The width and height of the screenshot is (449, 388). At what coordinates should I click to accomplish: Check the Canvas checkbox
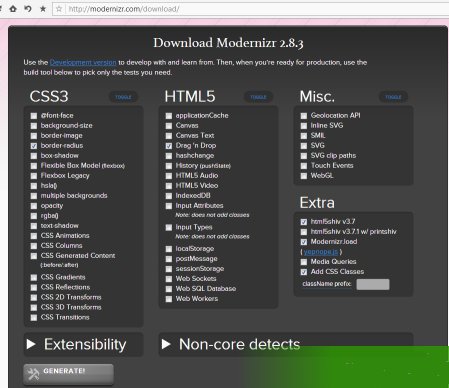(169, 126)
